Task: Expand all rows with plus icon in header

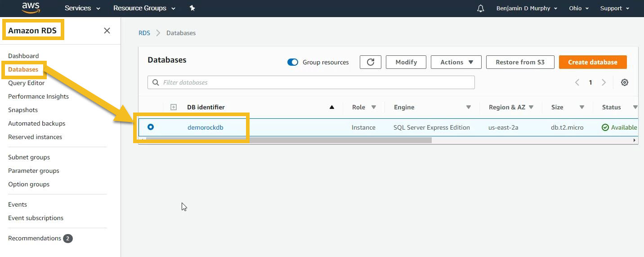Action: click(174, 107)
